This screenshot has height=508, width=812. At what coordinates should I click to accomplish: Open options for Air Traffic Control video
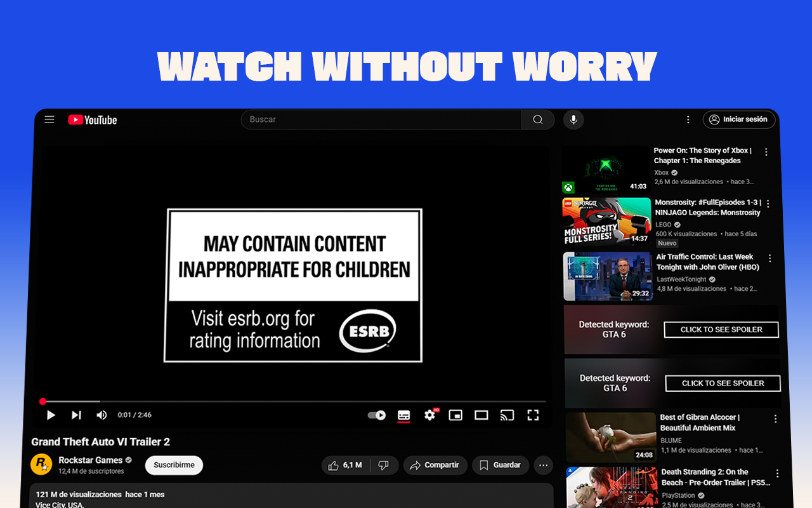pos(770,258)
